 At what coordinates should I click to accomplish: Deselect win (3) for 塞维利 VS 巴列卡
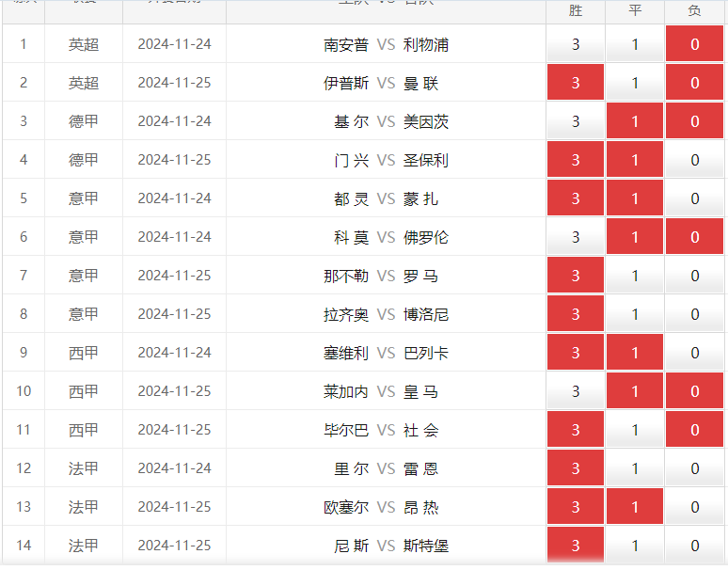576,353
